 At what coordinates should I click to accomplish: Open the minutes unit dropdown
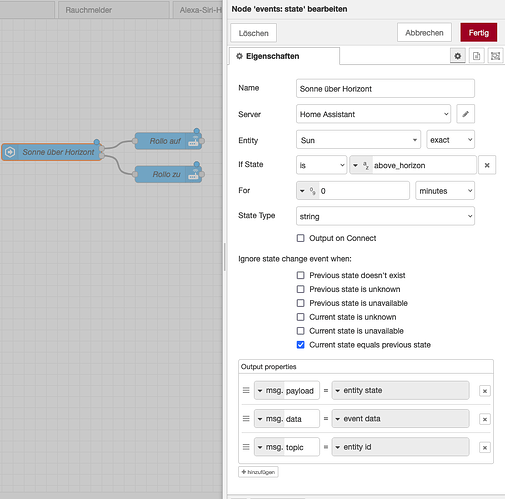click(x=445, y=191)
